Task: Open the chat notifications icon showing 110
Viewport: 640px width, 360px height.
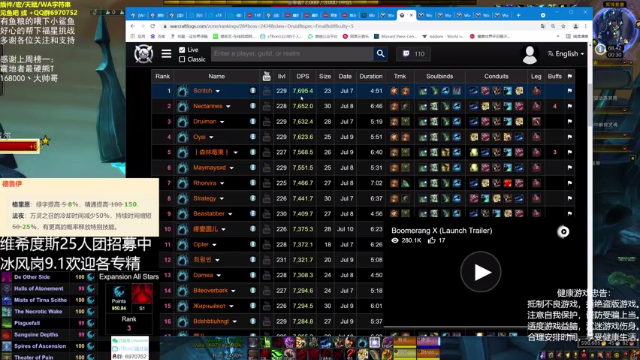Action: [414, 54]
